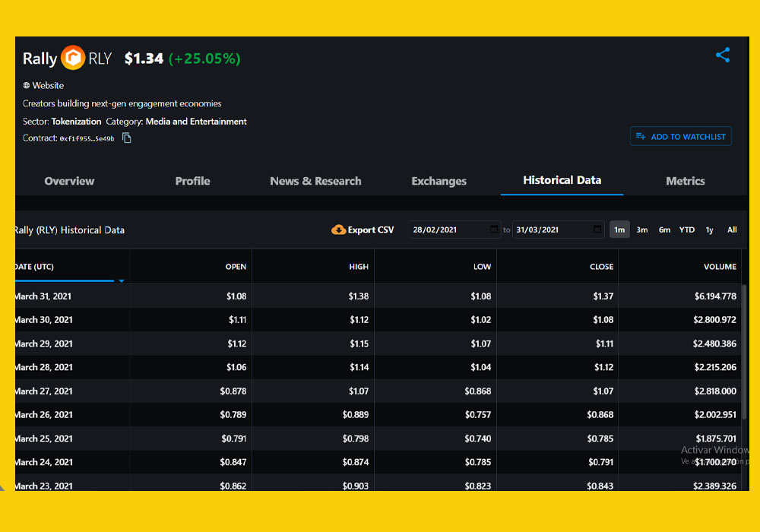Click the sort arrow on Date (UTC) column
This screenshot has height=532, width=760.
tap(122, 280)
